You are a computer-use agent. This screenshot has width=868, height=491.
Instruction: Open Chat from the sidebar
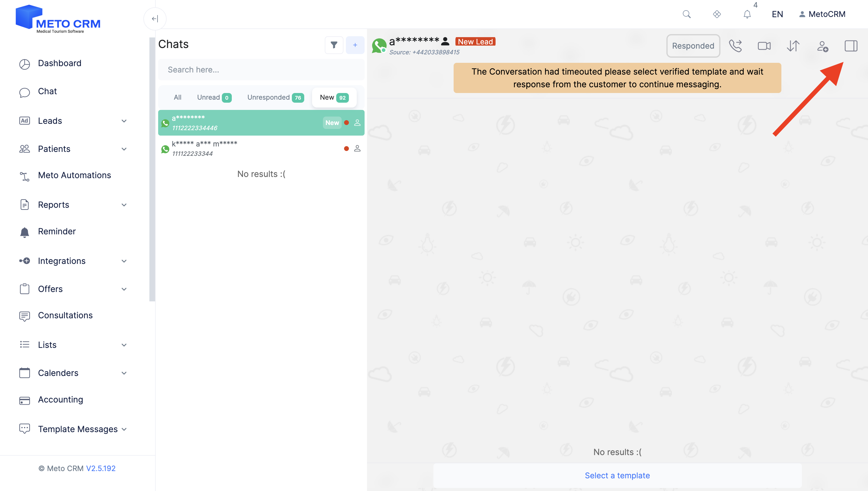[47, 91]
